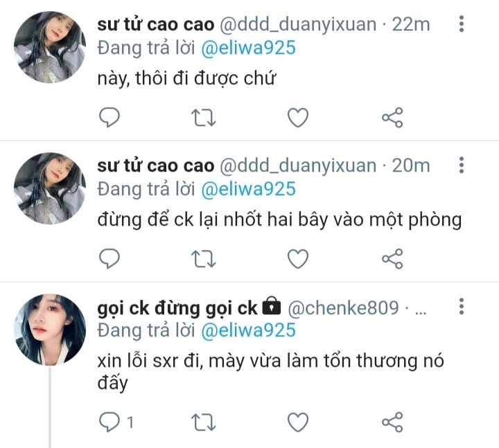
Task: Share the "này, thôi đi được chứ" tweet
Action: tap(392, 118)
